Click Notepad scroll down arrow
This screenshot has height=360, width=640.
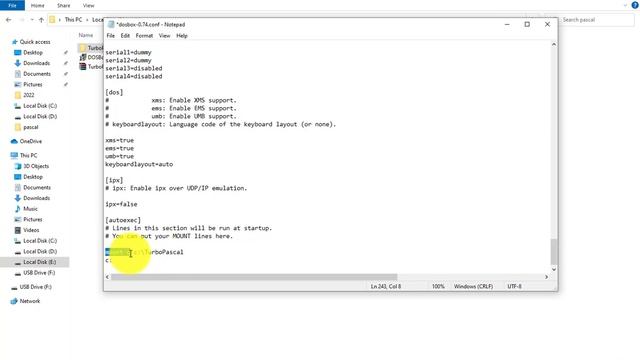(554, 269)
